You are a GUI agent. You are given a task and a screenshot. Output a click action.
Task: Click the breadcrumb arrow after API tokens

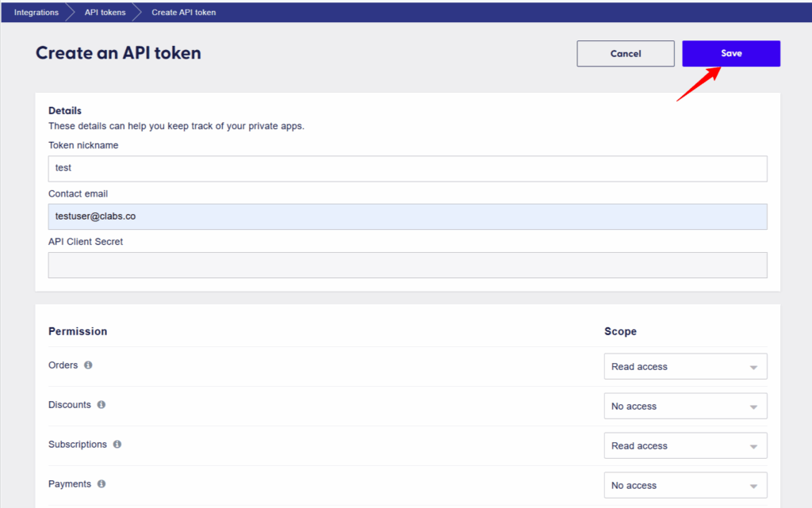(x=137, y=12)
